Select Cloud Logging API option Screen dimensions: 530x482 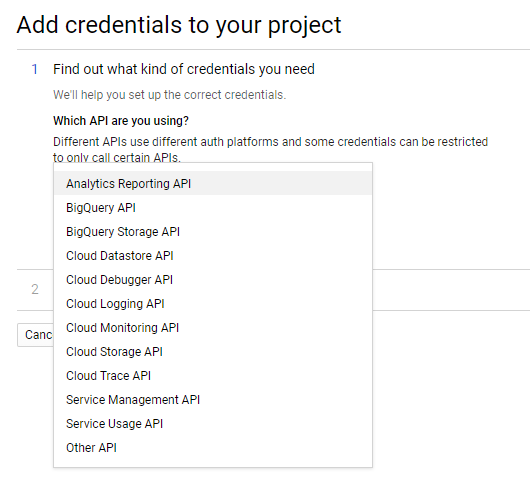coord(213,304)
